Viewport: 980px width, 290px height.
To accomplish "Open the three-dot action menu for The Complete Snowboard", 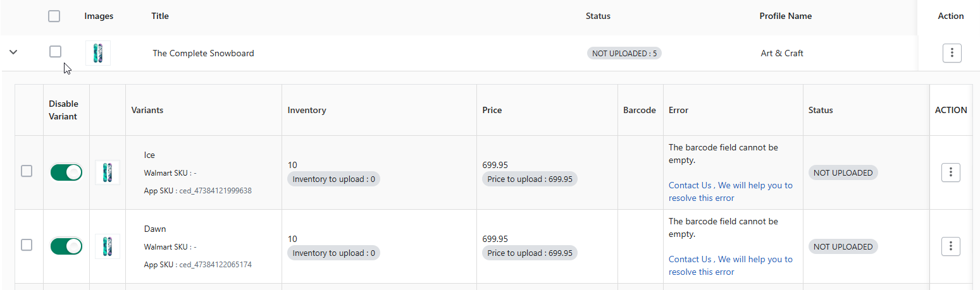I will pos(952,53).
